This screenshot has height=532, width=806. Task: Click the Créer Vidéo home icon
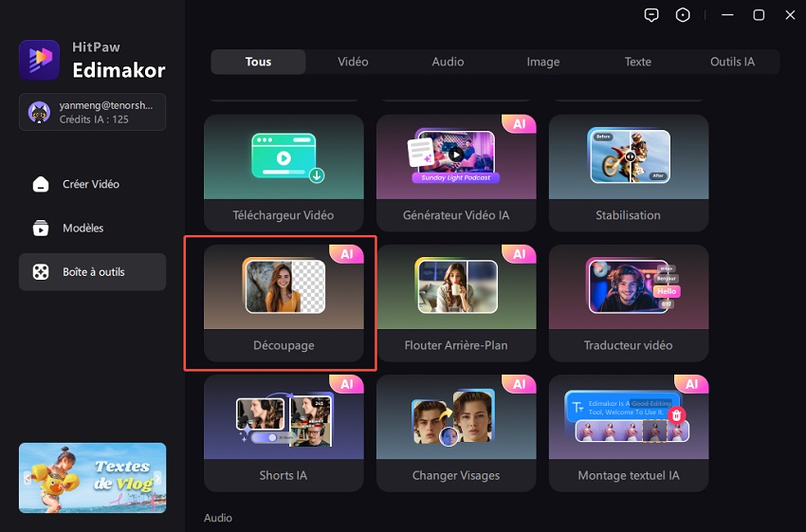(x=41, y=184)
